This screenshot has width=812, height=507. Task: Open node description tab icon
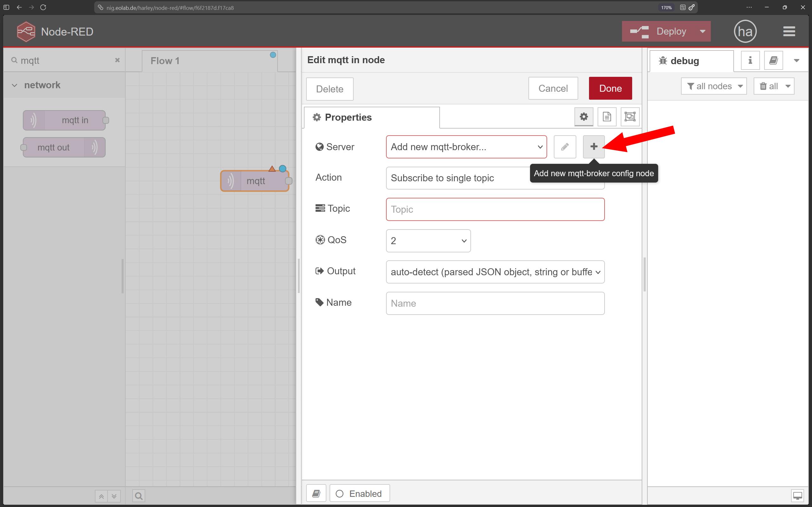coord(607,117)
